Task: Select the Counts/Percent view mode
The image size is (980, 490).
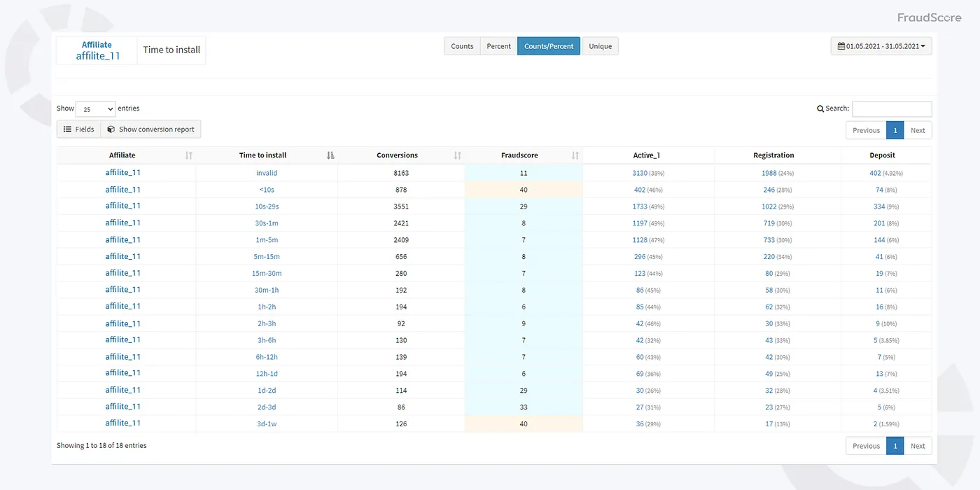Action: (549, 46)
